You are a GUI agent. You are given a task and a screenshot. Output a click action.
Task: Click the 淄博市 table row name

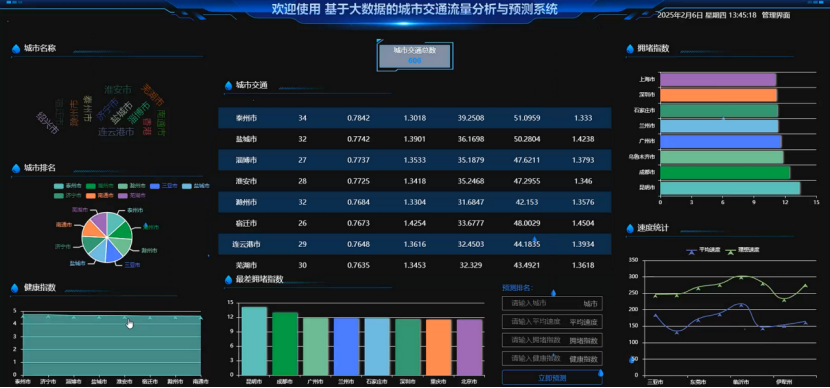coord(247,160)
